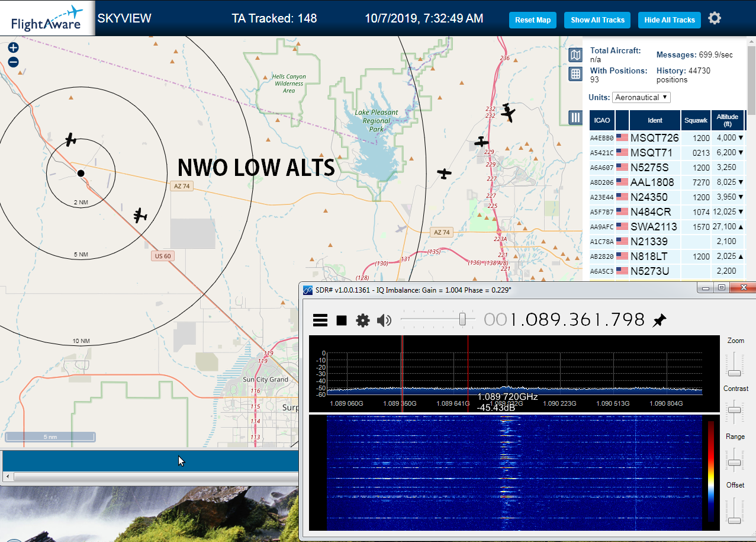Select the MSQT71 aircraft row
This screenshot has width=756, height=542.
click(667, 152)
